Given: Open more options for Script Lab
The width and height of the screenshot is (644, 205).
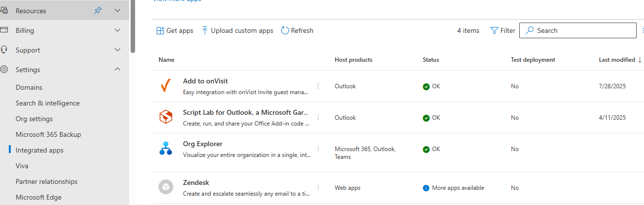Looking at the screenshot, I should click(318, 117).
